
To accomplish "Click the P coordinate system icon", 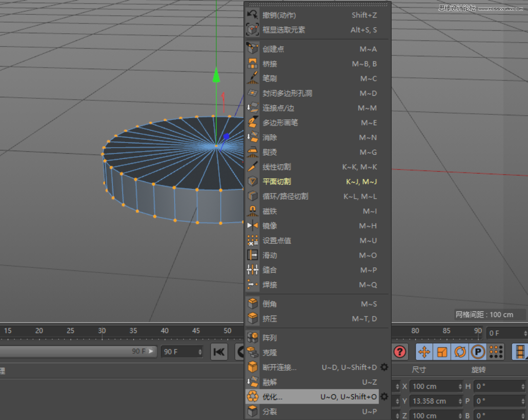I will tap(477, 352).
